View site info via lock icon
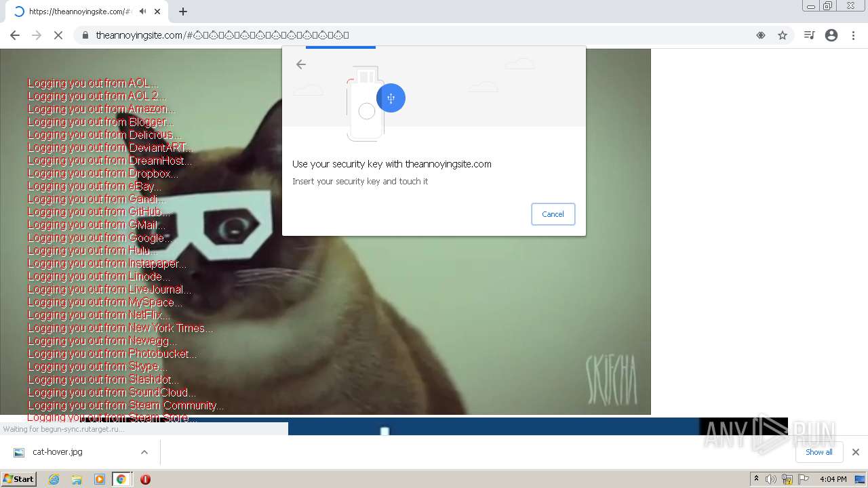 point(85,35)
